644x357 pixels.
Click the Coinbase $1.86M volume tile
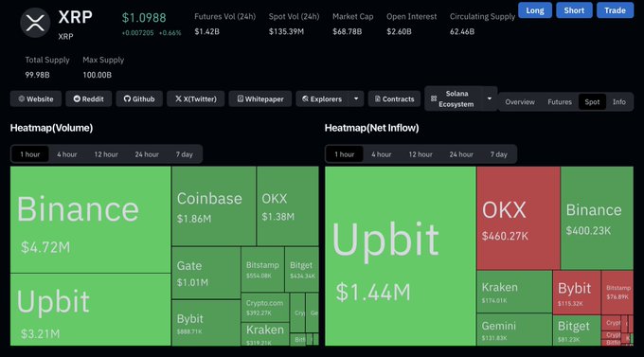click(214, 205)
